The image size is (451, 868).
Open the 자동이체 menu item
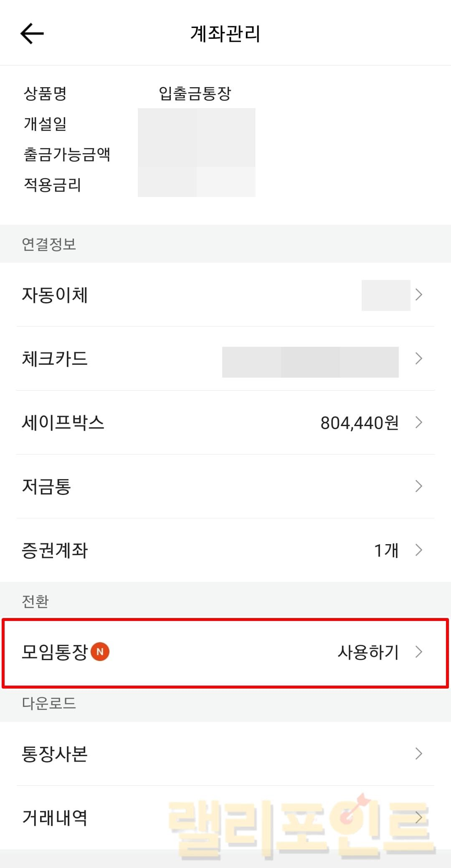tap(55, 295)
